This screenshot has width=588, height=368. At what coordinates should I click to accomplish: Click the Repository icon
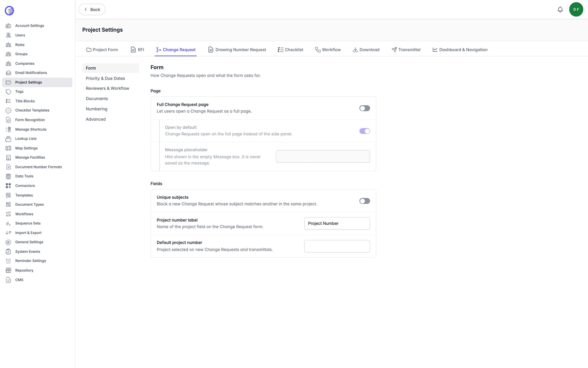point(8,270)
